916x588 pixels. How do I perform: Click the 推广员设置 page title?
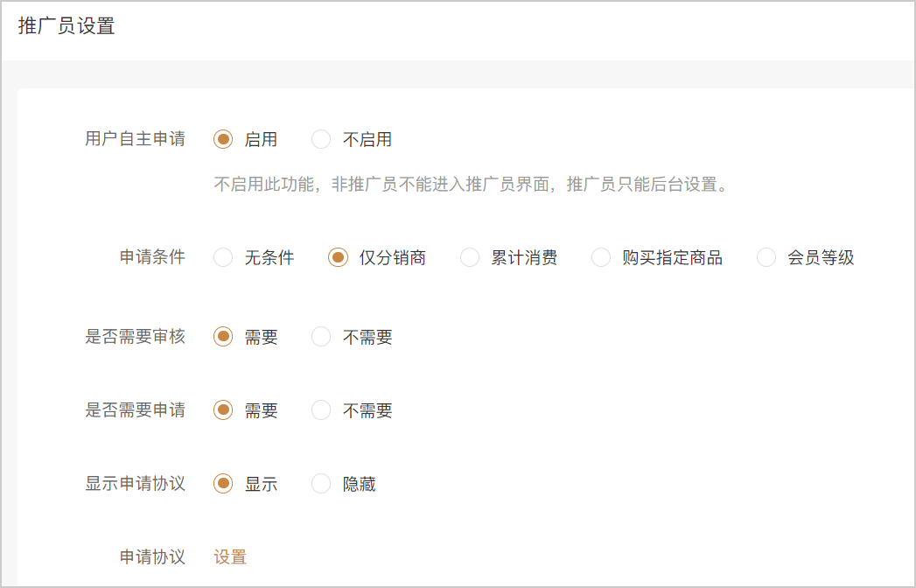66,26
